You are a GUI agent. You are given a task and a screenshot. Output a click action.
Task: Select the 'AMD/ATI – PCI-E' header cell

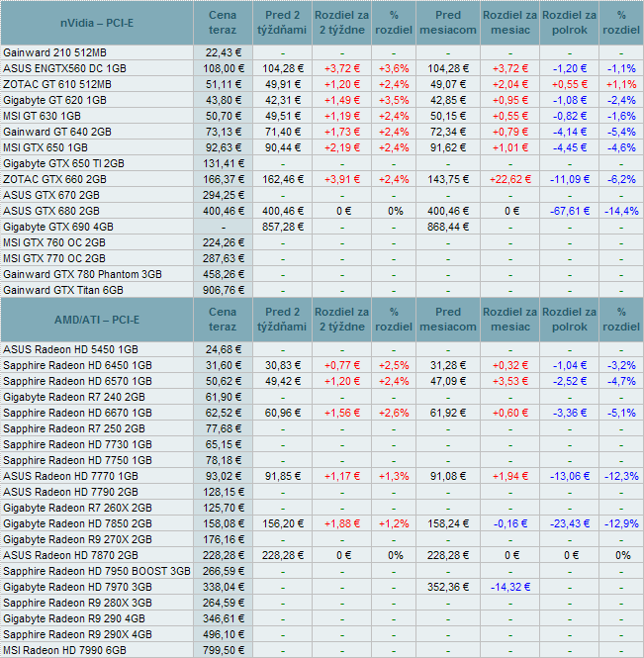pos(97,320)
